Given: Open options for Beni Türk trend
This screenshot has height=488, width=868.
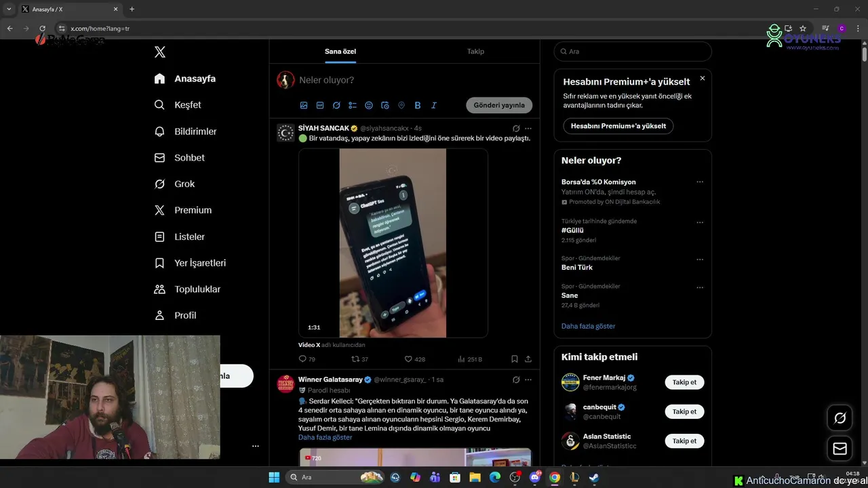Looking at the screenshot, I should pyautogui.click(x=700, y=260).
